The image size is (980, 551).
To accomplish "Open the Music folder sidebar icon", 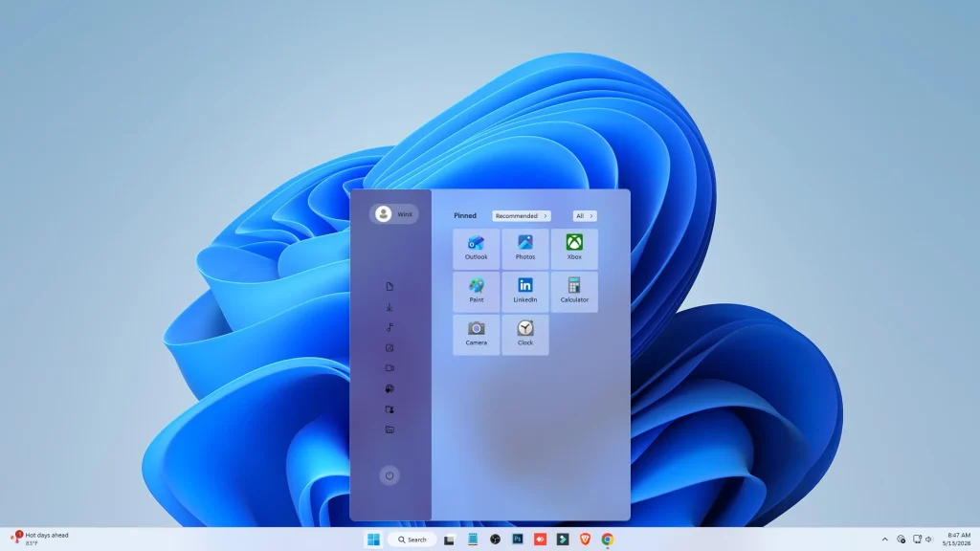I will 390,327.
